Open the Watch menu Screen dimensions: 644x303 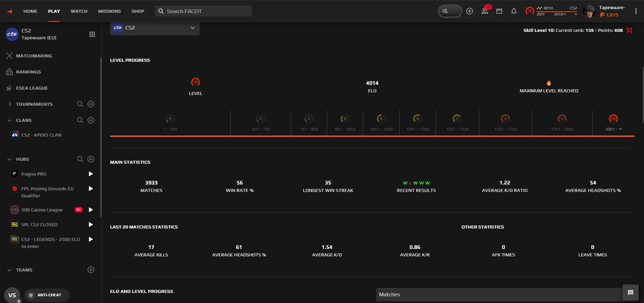pos(79,11)
